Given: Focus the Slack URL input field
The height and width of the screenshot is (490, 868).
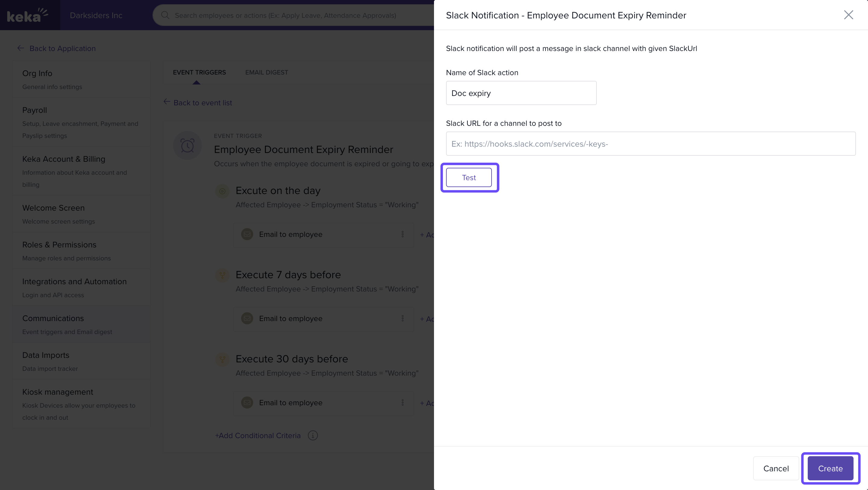Looking at the screenshot, I should point(650,144).
